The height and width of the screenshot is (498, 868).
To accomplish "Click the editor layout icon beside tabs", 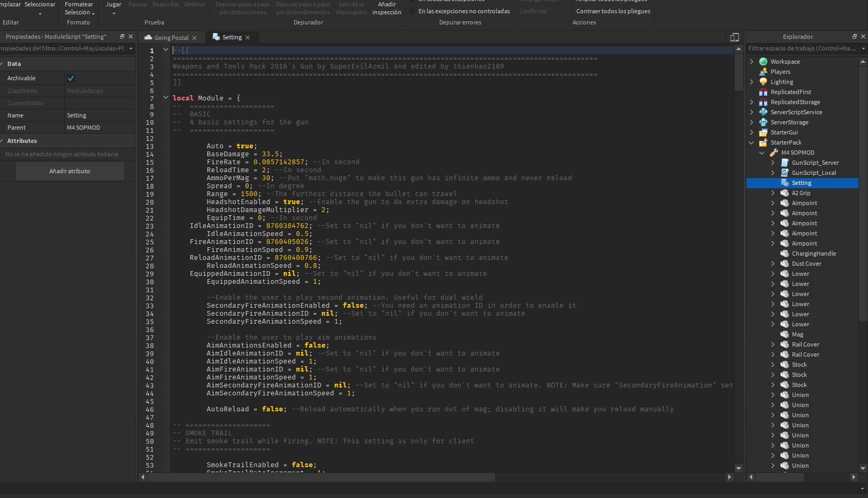I will (x=735, y=37).
